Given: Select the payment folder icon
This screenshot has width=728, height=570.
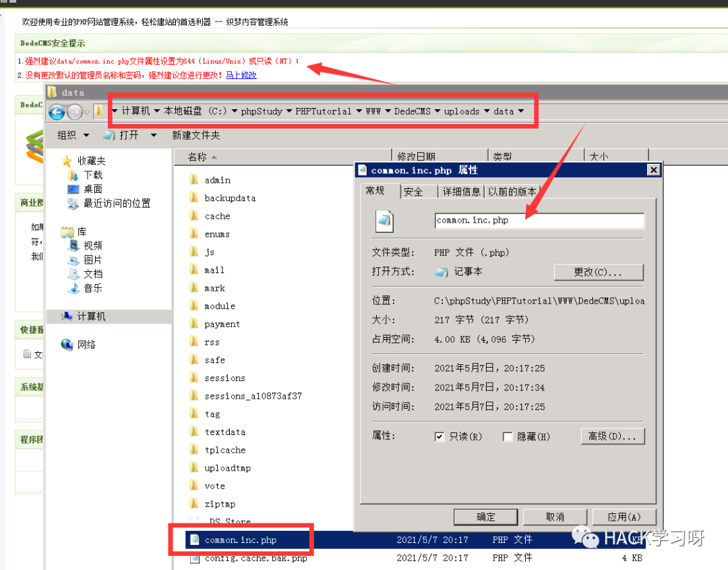Looking at the screenshot, I should [194, 324].
